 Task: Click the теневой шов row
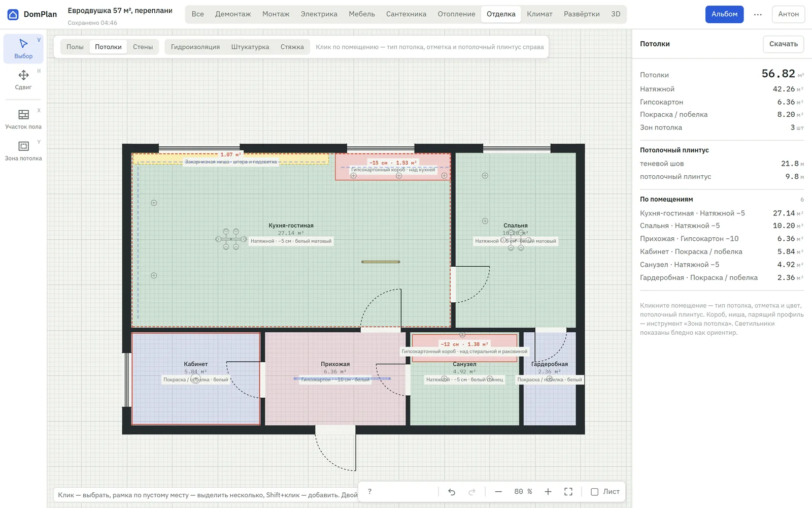pyautogui.click(x=722, y=164)
